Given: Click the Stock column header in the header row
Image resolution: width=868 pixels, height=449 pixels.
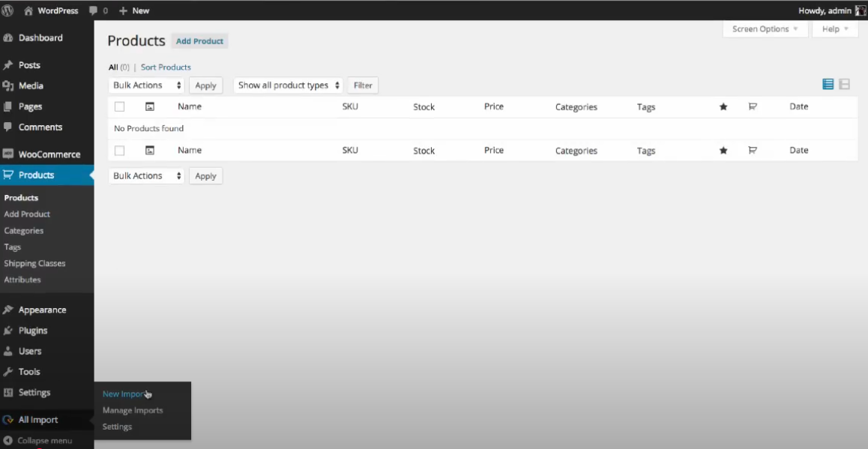Looking at the screenshot, I should coord(424,107).
